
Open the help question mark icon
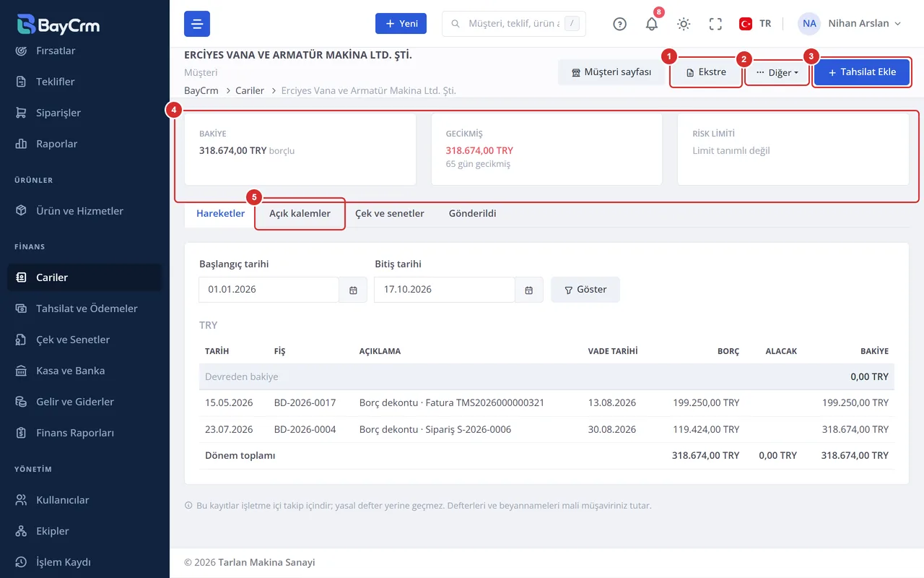[619, 24]
